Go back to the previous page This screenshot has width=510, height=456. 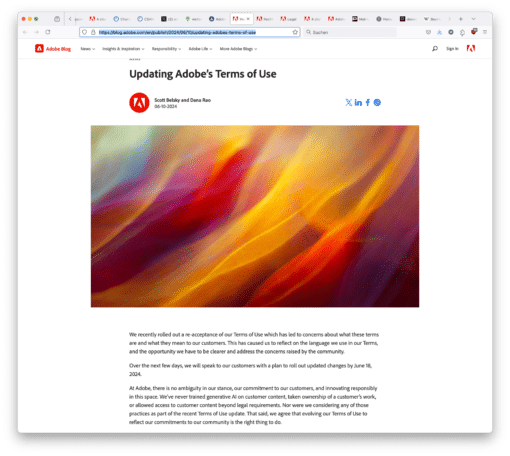point(25,32)
